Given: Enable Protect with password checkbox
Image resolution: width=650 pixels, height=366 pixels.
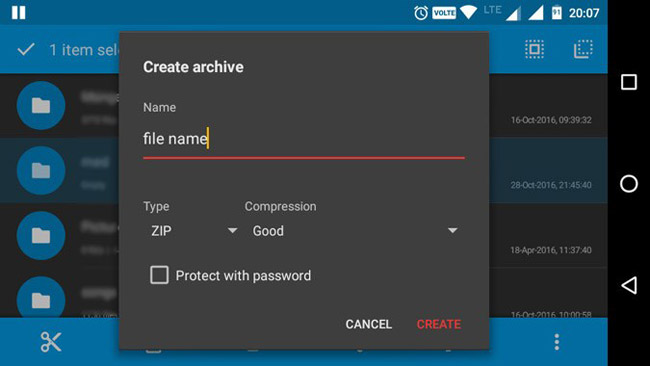Looking at the screenshot, I should [159, 275].
